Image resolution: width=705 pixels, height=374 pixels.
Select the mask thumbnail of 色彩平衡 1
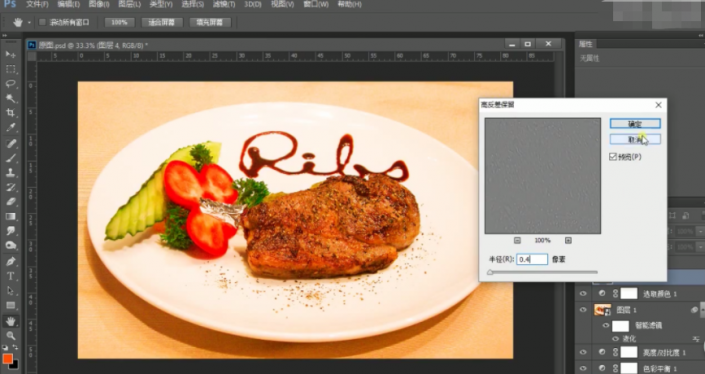629,368
